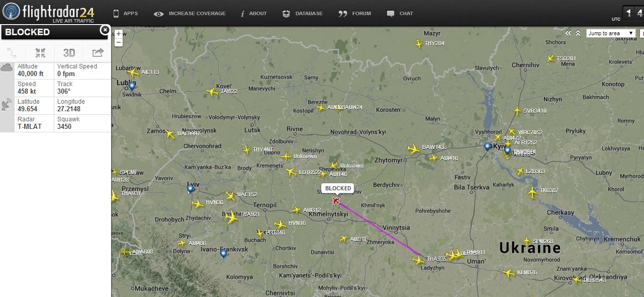This screenshot has width=644, height=297.
Task: Collapse panel with double left chevrons
Action: click(x=568, y=33)
